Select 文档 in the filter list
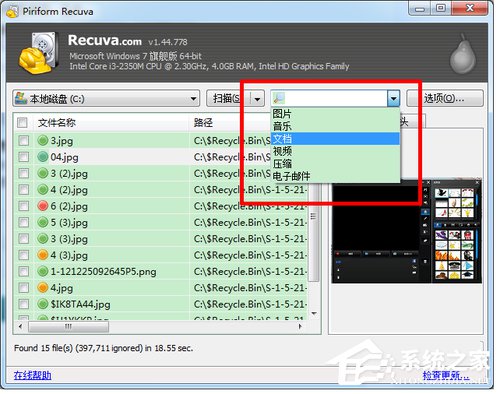This screenshot has width=500, height=394. [335, 139]
